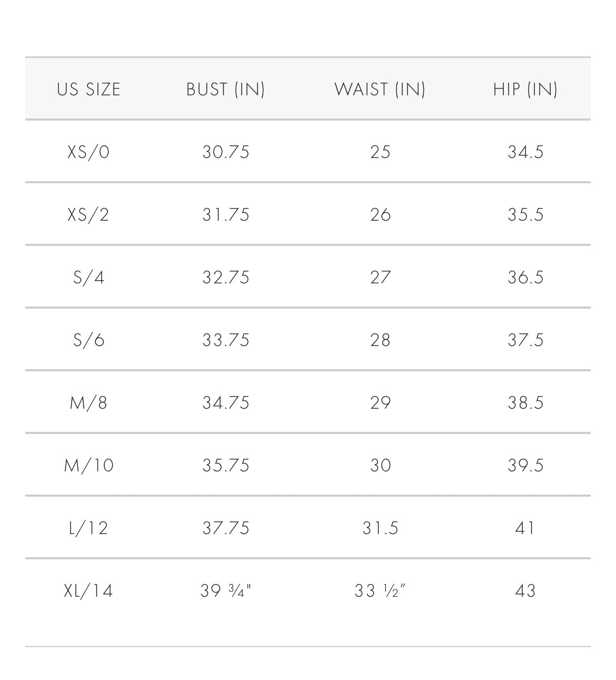The image size is (616, 680).
Task: Click the WAIST (IN) column header
Action: pyautogui.click(x=380, y=90)
